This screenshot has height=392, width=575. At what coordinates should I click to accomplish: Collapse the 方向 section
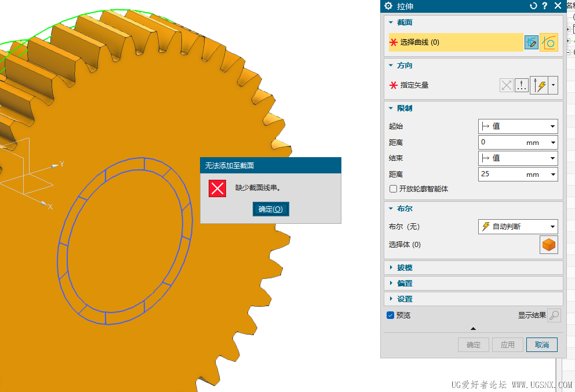(391, 66)
